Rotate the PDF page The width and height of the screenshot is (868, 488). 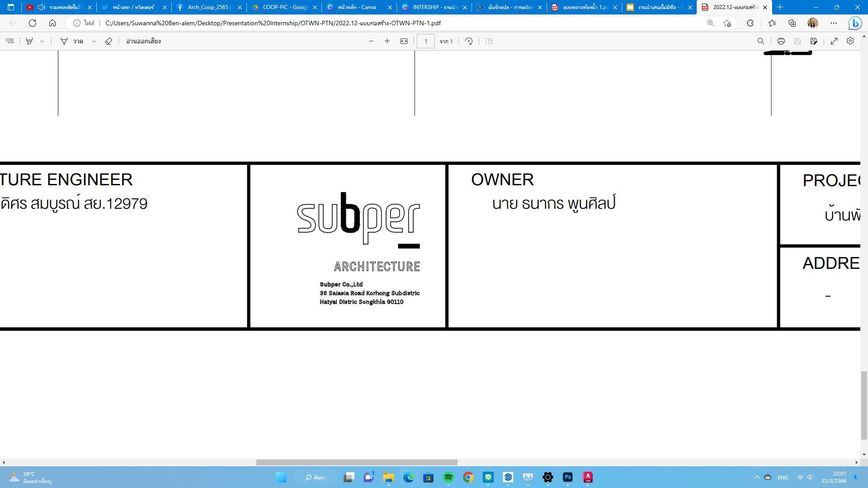[x=469, y=41]
